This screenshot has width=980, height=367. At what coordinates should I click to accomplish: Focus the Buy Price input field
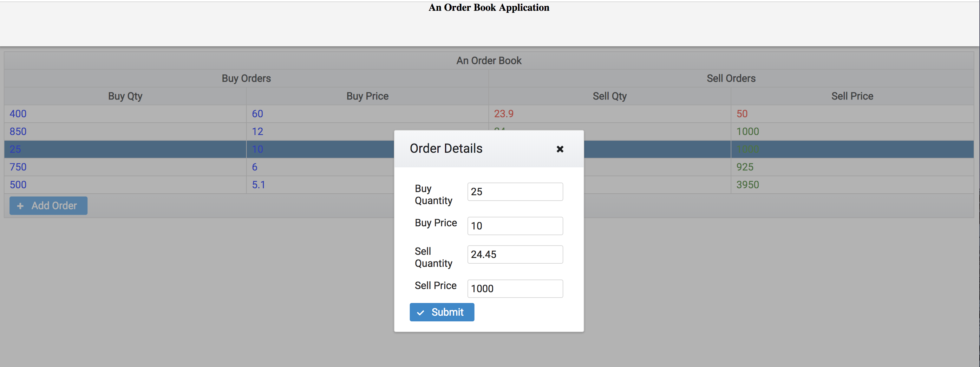(x=515, y=226)
